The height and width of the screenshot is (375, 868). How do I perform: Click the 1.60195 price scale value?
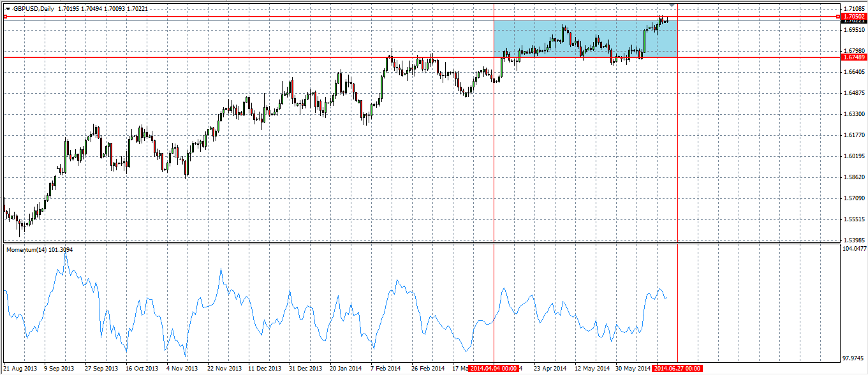point(853,156)
